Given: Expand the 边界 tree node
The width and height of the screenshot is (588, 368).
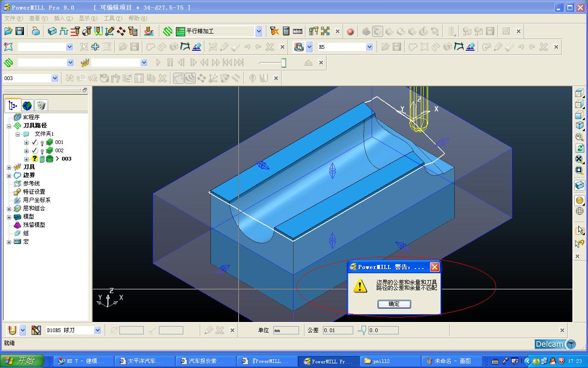Looking at the screenshot, I should [9, 175].
